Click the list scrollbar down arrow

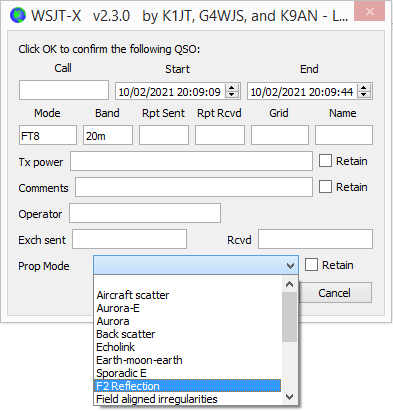pos(289,397)
